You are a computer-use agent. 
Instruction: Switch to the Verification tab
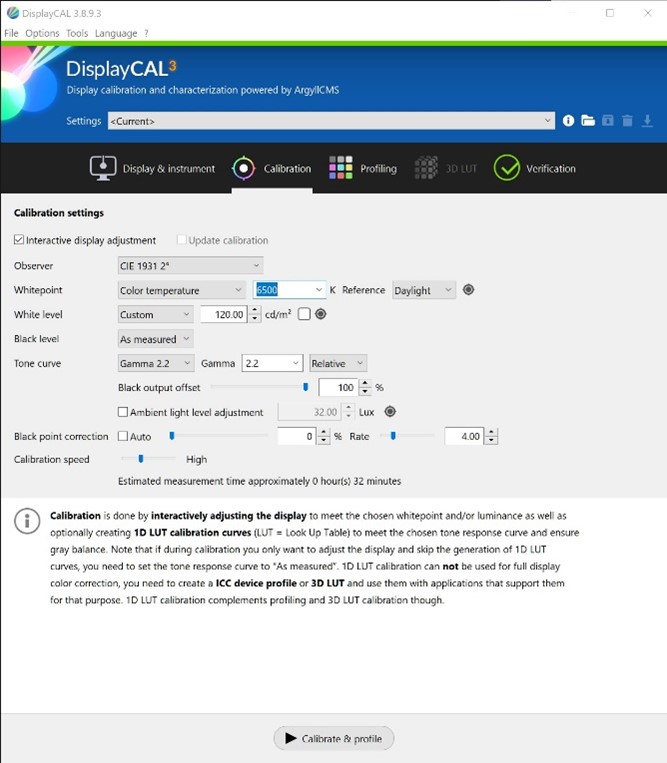[535, 168]
